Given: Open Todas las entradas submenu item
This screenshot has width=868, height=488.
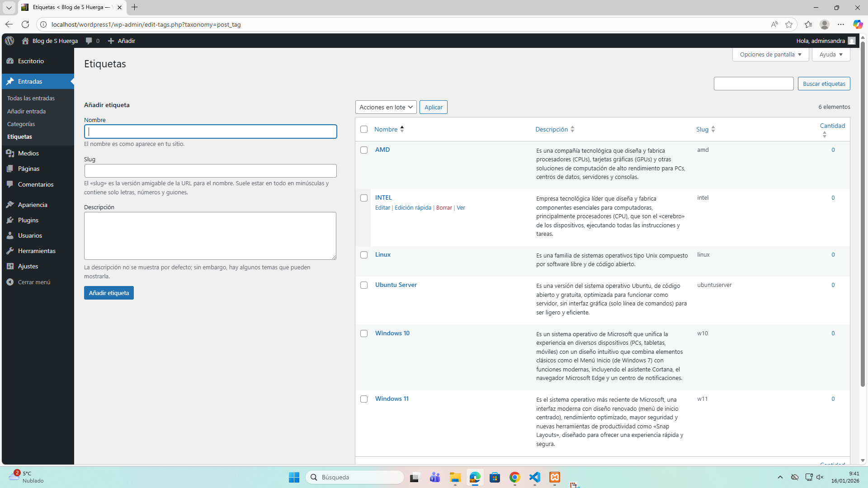Looking at the screenshot, I should coord(31,98).
